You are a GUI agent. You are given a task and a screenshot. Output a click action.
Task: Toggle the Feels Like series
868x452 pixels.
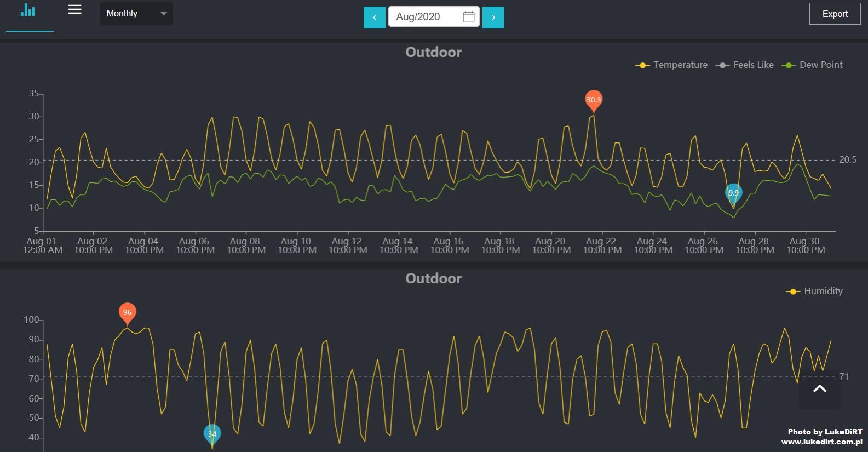point(745,65)
